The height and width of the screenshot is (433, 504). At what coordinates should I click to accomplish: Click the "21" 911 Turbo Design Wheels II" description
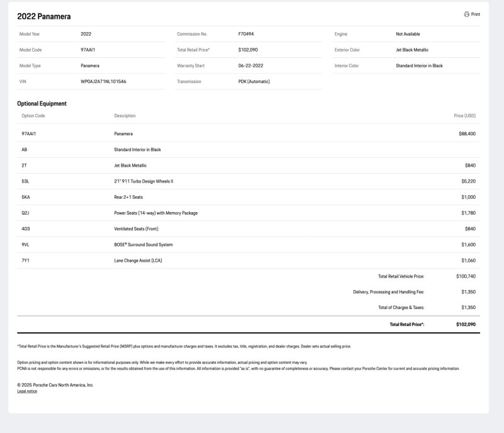tap(144, 181)
